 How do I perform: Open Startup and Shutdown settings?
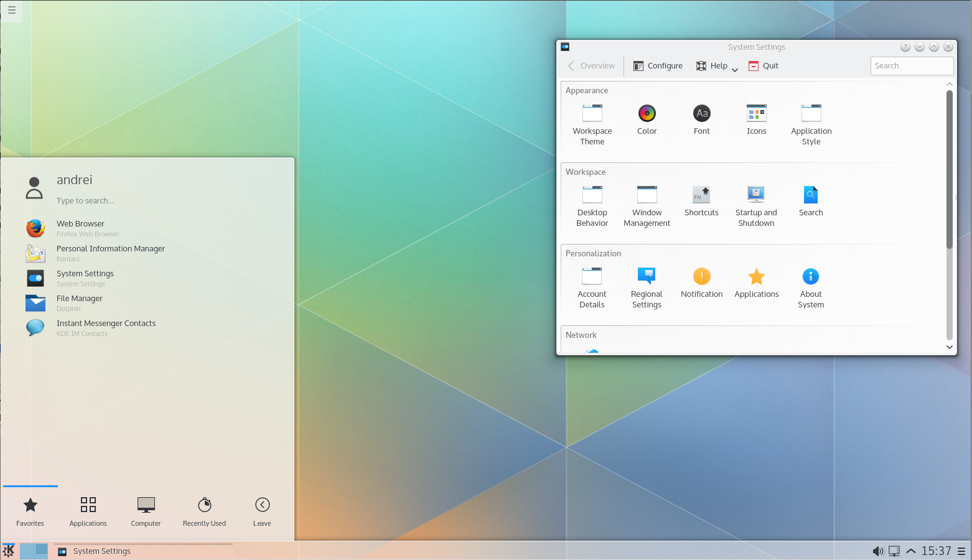[757, 206]
